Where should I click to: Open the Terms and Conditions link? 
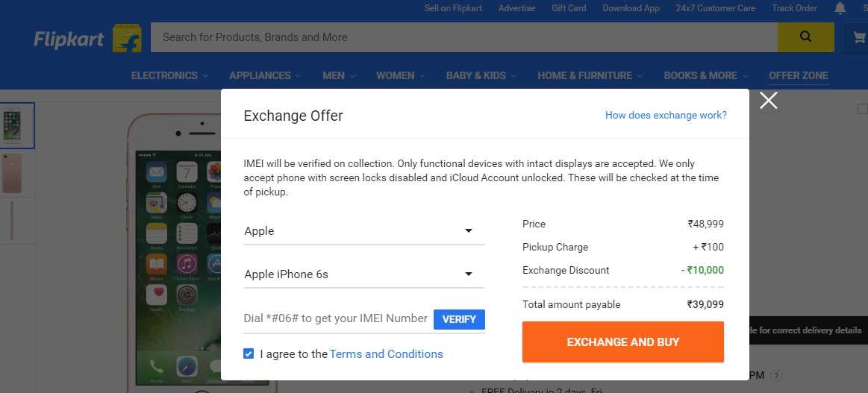(387, 354)
